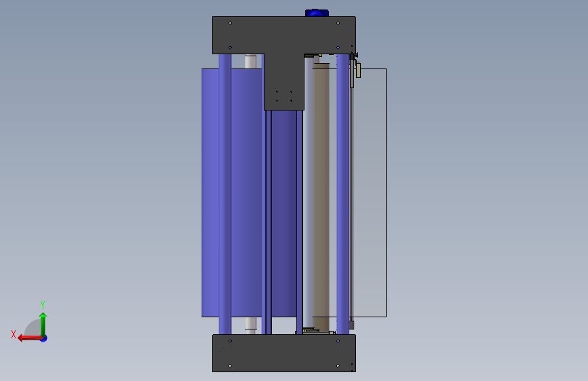The width and height of the screenshot is (588, 381).
Task: Select the left blue vertical column
Action: pyautogui.click(x=225, y=194)
